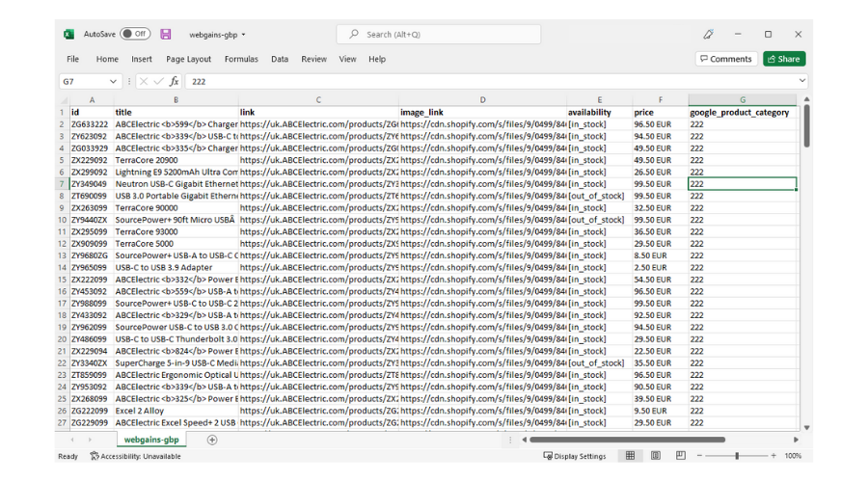868x482 pixels.
Task: Switch to Page Break Preview icon
Action: click(x=680, y=455)
